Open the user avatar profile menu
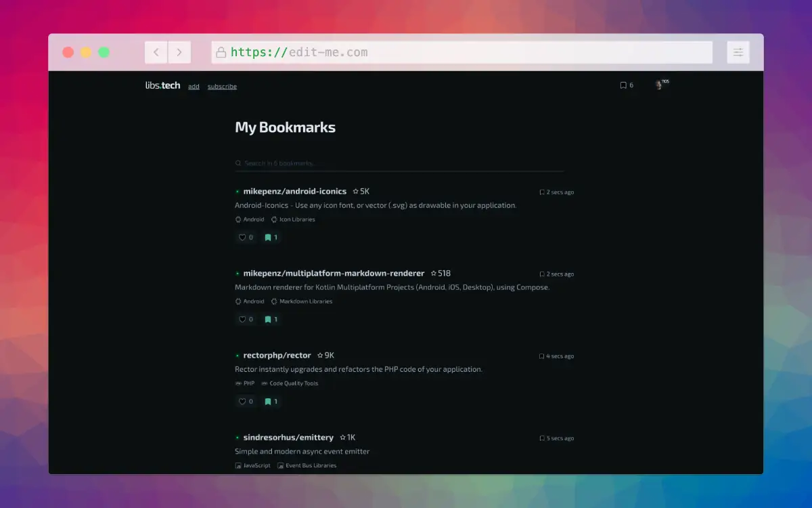812x508 pixels. (x=660, y=85)
